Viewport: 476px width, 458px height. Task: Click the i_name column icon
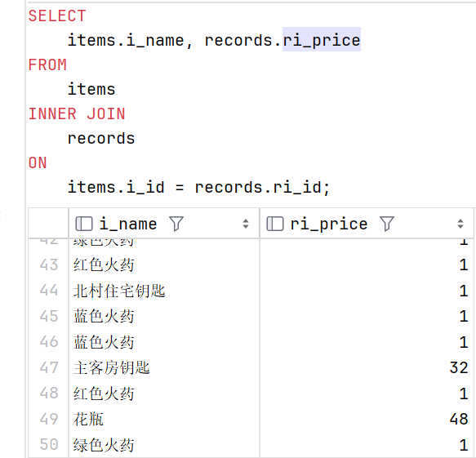(84, 224)
